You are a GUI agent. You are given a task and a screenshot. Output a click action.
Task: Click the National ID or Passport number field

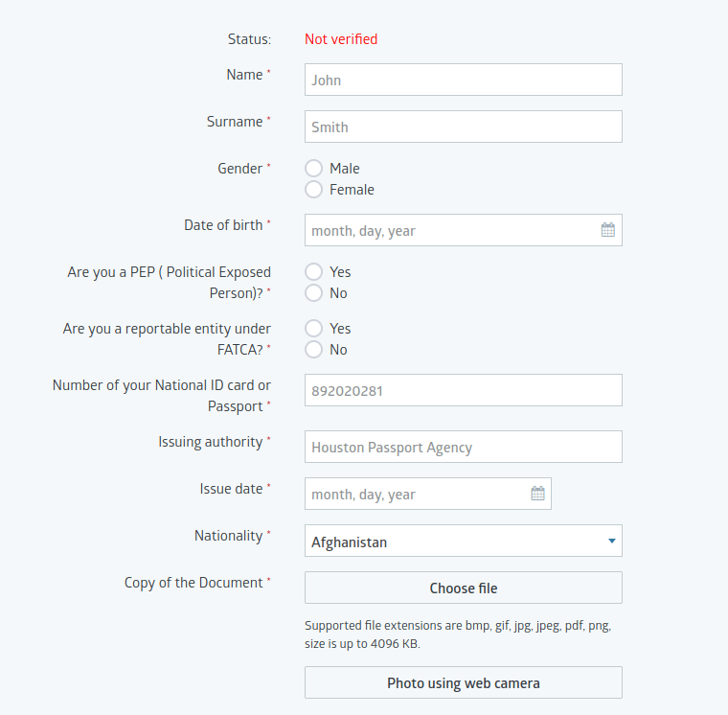(x=463, y=390)
